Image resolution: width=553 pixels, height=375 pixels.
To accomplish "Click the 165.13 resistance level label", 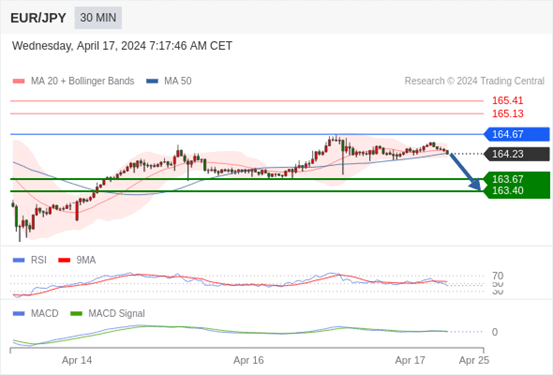I will [508, 114].
